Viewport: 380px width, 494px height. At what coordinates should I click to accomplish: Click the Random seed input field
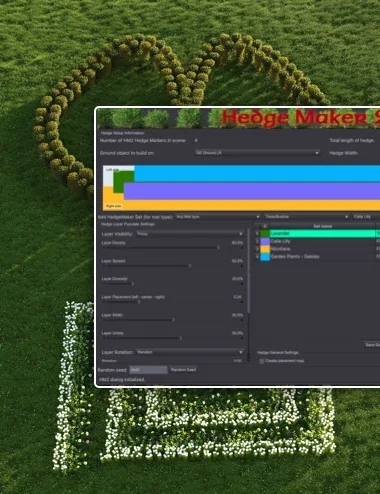coord(148,370)
